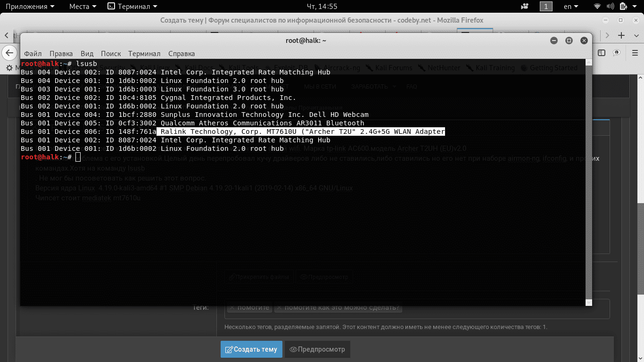Viewport: 644px width, 362px height.
Task: Open the Терминал app menu in the top panel
Action: [x=132, y=6]
